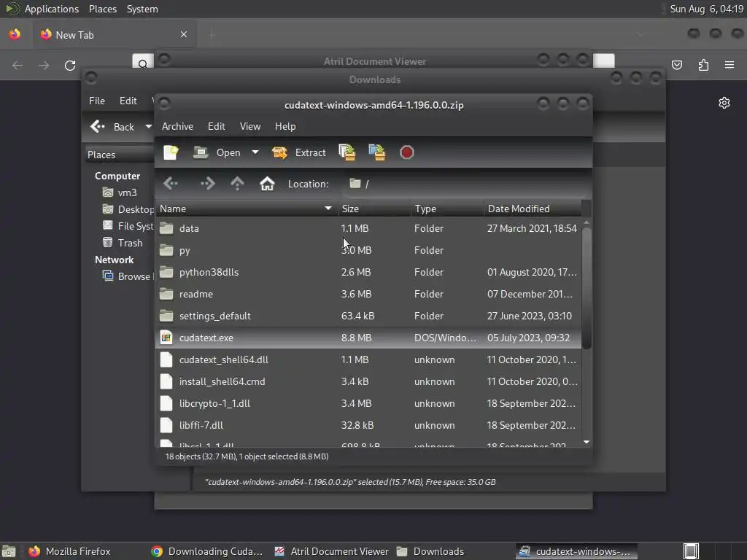Click show desktop icon in bottom panel
747x560 pixels.
(9, 551)
